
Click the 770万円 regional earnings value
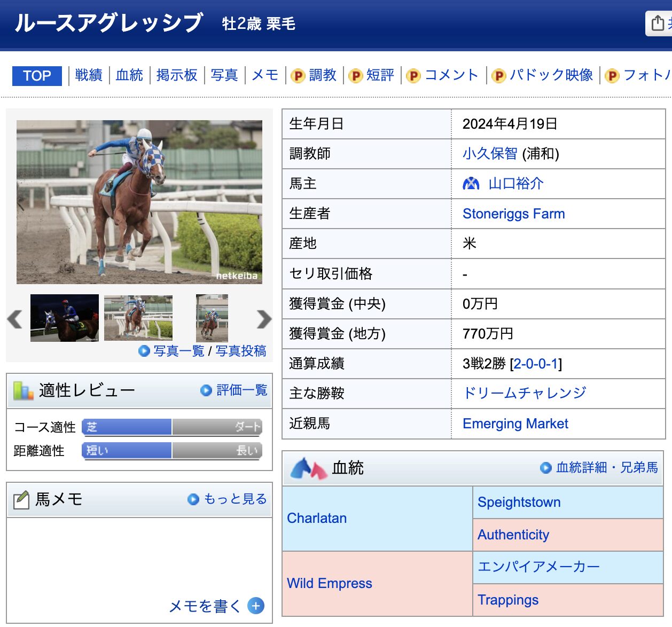tap(488, 334)
